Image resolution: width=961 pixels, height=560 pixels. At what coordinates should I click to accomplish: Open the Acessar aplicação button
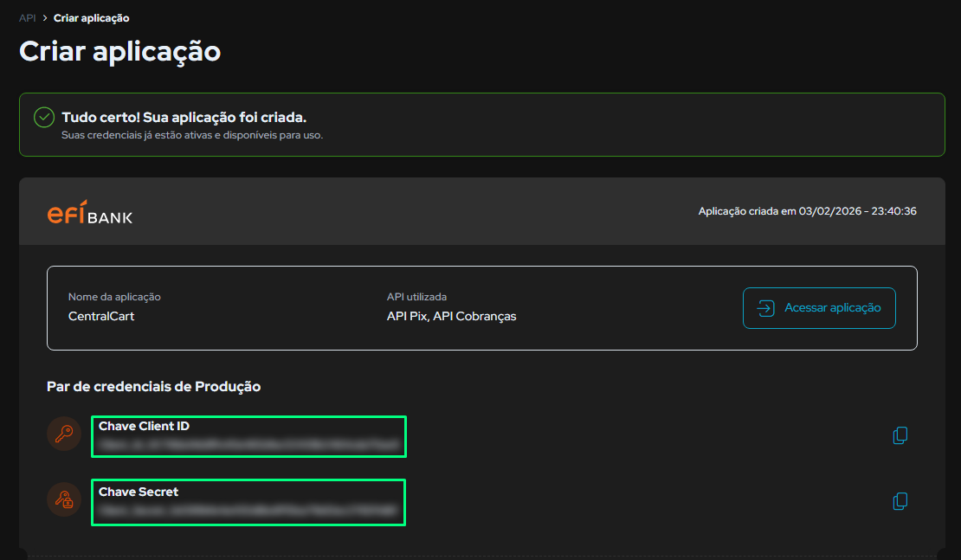tap(819, 308)
